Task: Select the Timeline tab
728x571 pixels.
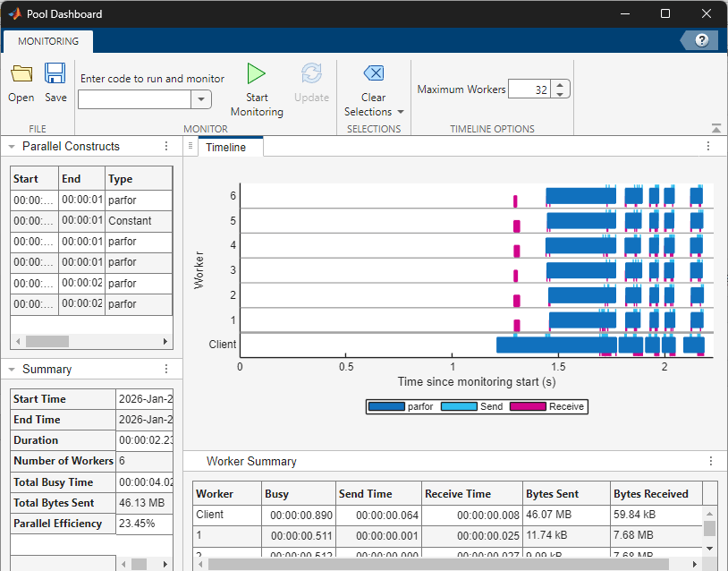Action: pos(226,148)
